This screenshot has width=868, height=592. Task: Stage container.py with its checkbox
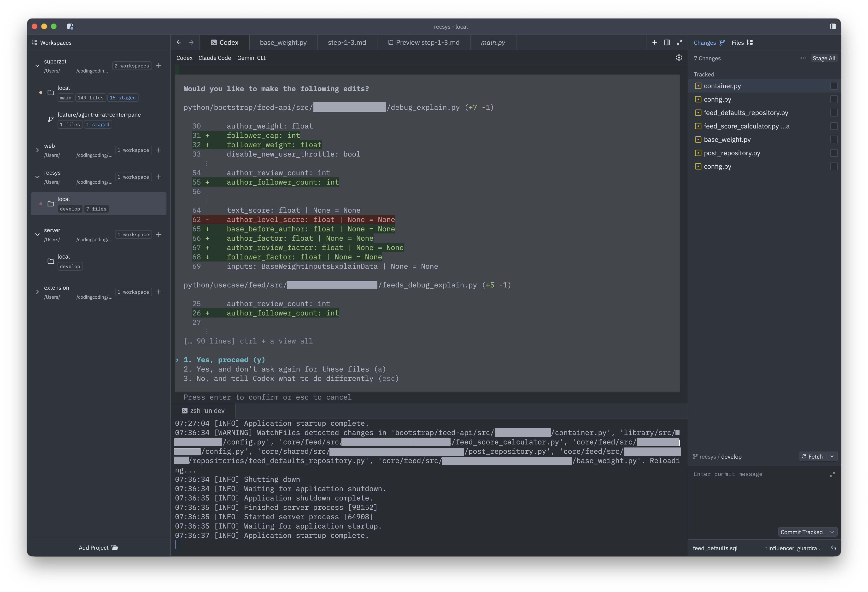pyautogui.click(x=834, y=86)
